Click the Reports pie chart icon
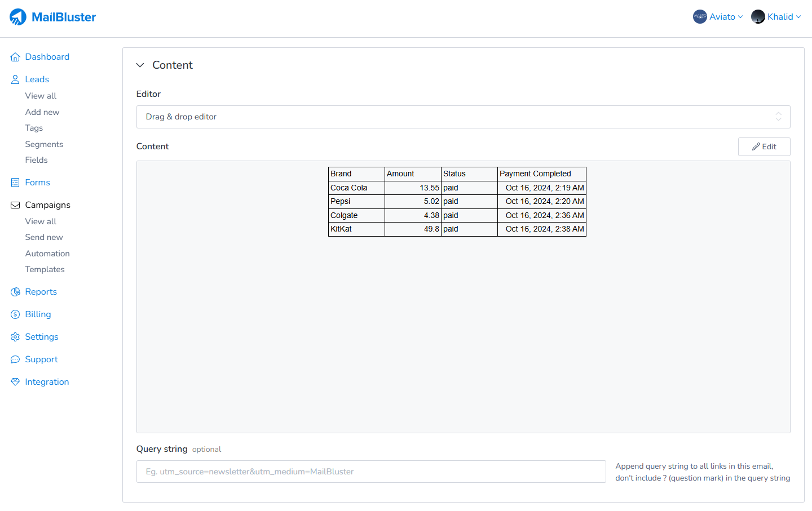Image resolution: width=812 pixels, height=511 pixels. tap(15, 291)
